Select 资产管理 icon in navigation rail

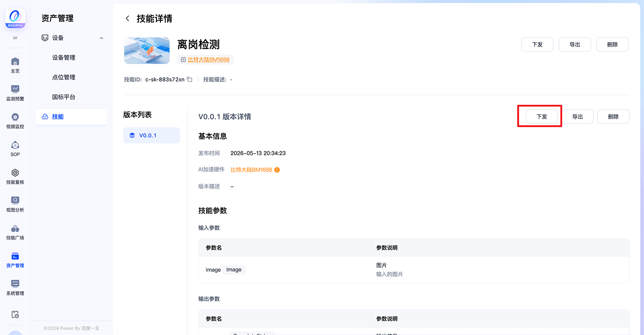15,256
